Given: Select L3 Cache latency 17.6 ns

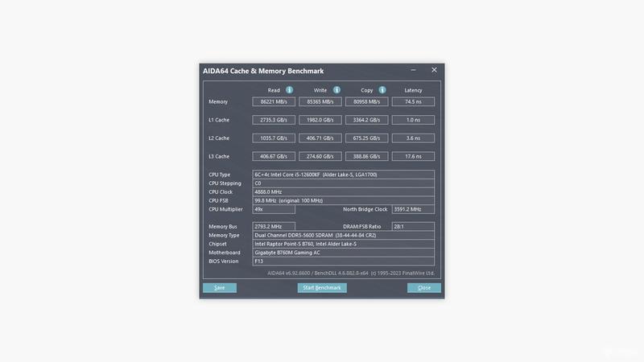Looking at the screenshot, I should [x=413, y=156].
